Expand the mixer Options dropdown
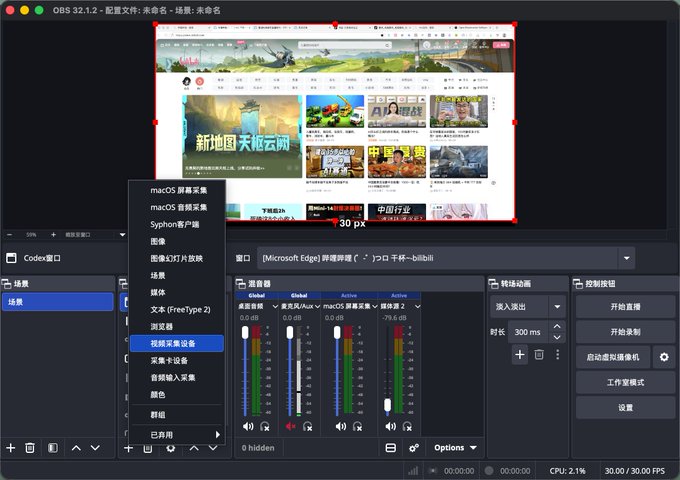 click(455, 448)
